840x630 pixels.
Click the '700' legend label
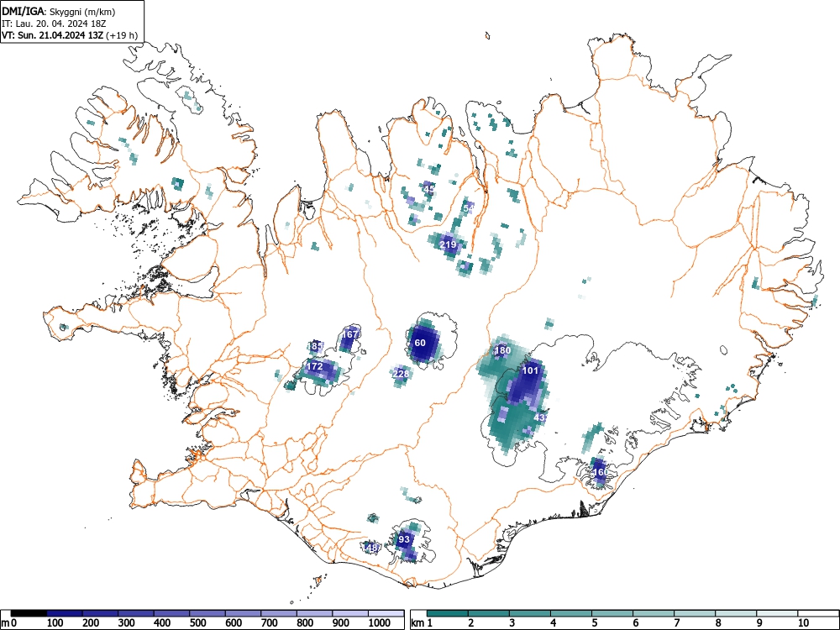[270, 623]
